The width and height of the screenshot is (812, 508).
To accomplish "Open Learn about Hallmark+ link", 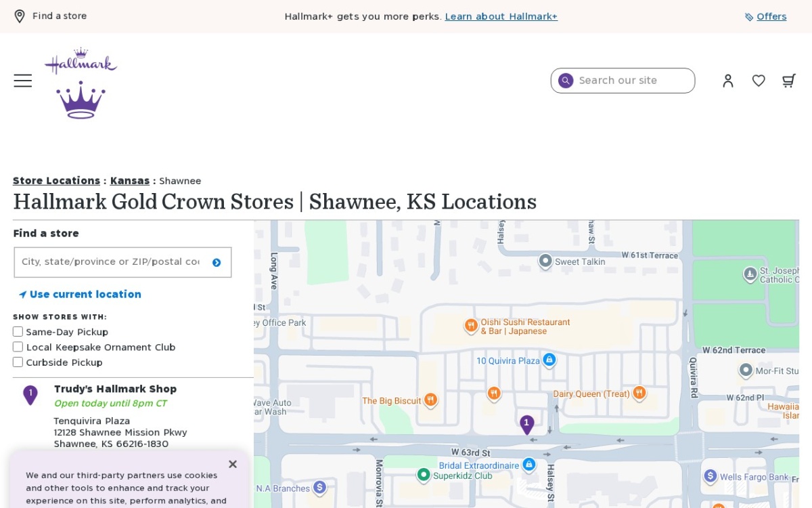I will point(501,16).
